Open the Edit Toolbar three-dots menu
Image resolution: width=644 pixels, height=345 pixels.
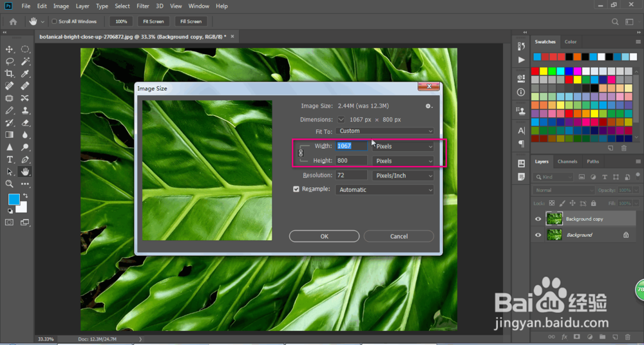pyautogui.click(x=25, y=183)
